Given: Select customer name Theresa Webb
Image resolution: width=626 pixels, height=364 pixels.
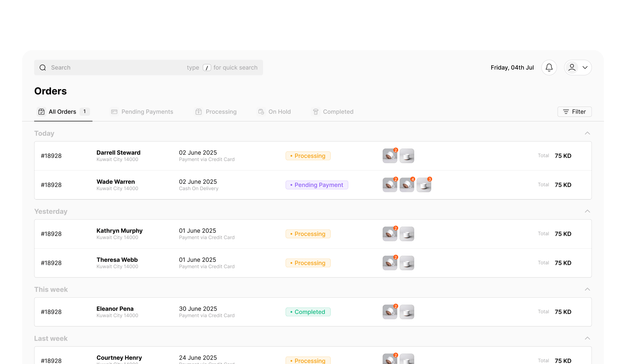Looking at the screenshot, I should pyautogui.click(x=117, y=260).
